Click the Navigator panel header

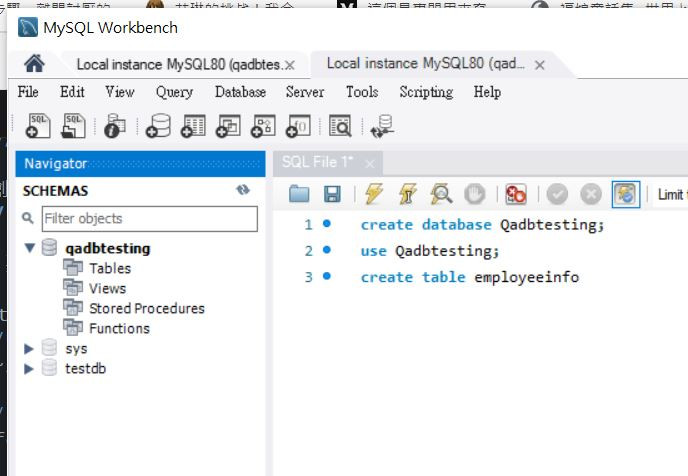(140, 164)
